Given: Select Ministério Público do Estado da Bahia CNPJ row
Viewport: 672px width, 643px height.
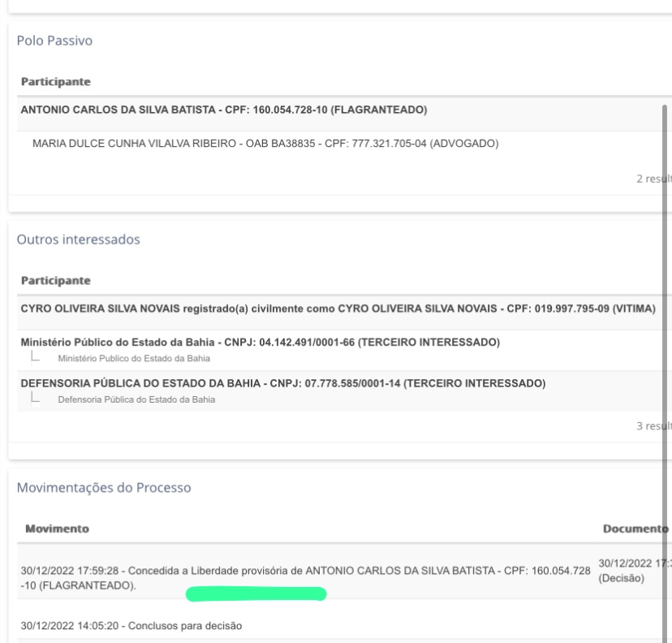Looking at the screenshot, I should click(260, 343).
